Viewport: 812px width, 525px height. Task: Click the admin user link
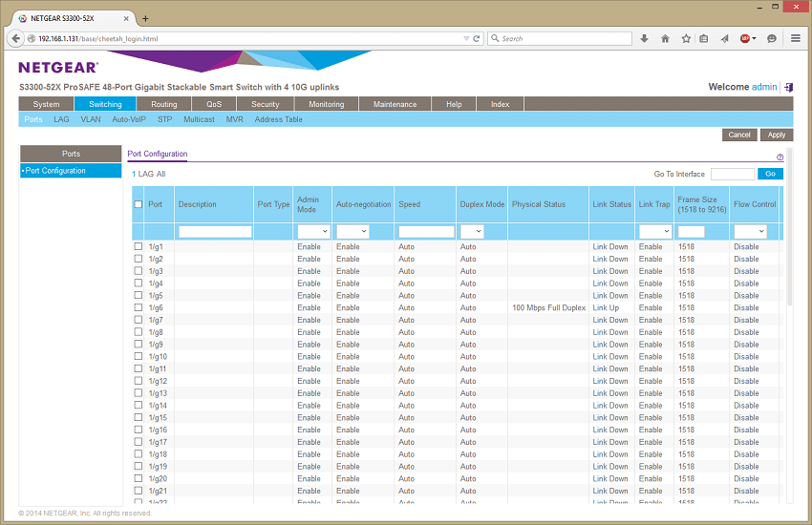point(764,87)
